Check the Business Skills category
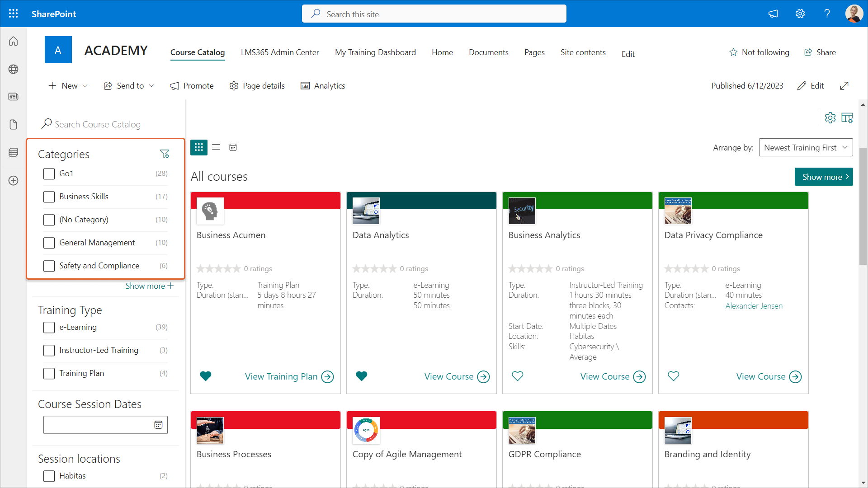Viewport: 868px width, 488px height. point(49,197)
